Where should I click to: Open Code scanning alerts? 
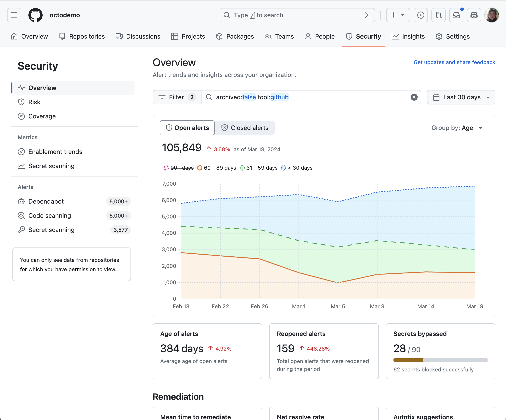point(74,216)
